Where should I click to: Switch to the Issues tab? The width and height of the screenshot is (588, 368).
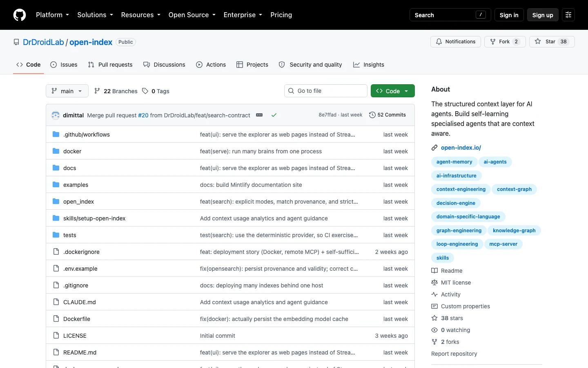click(64, 65)
